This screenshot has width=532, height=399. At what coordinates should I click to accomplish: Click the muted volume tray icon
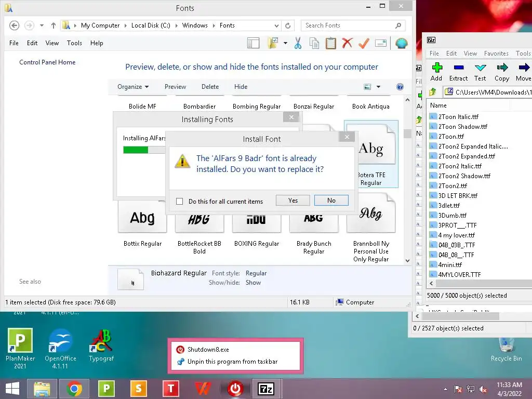[483, 389]
